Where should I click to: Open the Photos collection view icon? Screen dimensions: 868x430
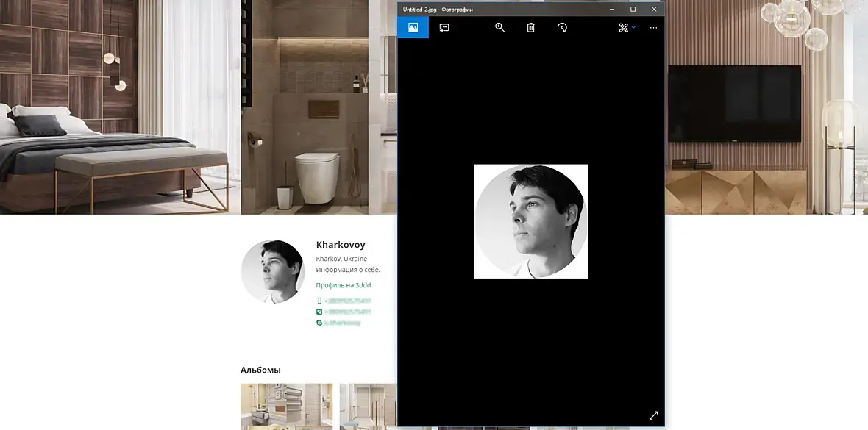pyautogui.click(x=413, y=28)
